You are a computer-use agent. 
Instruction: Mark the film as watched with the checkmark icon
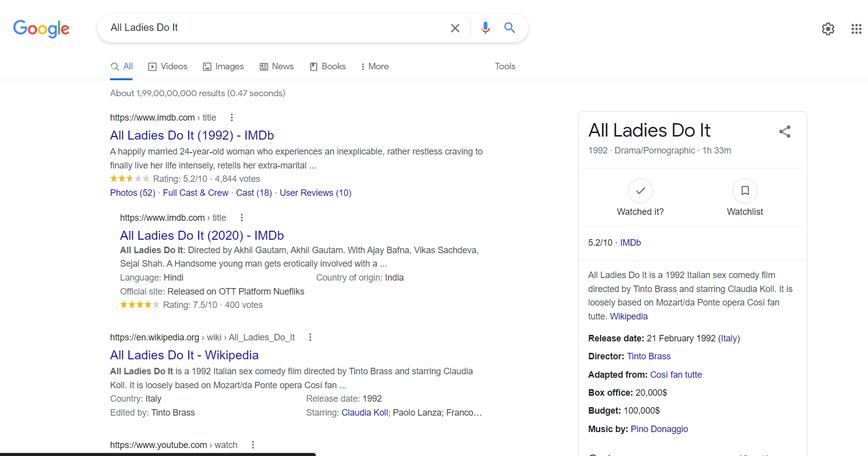(x=640, y=191)
